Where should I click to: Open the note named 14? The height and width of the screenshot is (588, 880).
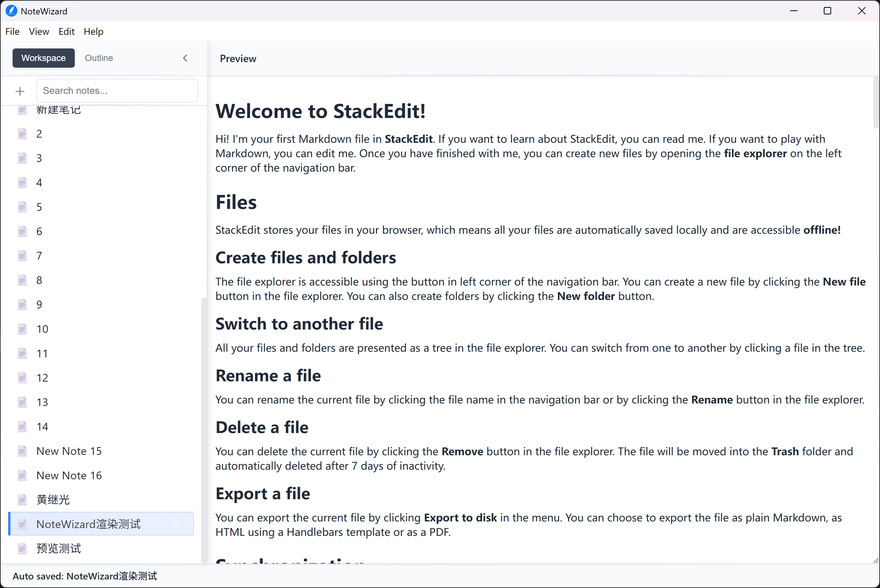pos(101,426)
